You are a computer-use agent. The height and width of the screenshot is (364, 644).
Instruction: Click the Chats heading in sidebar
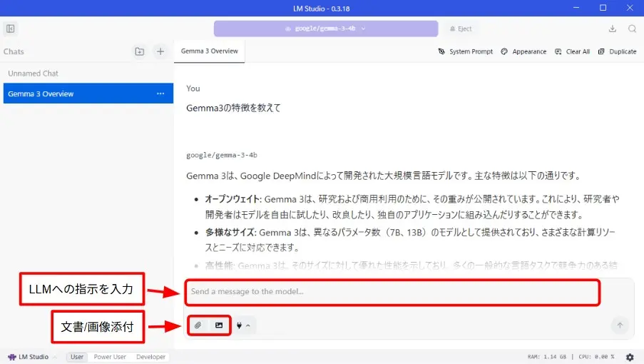point(14,51)
